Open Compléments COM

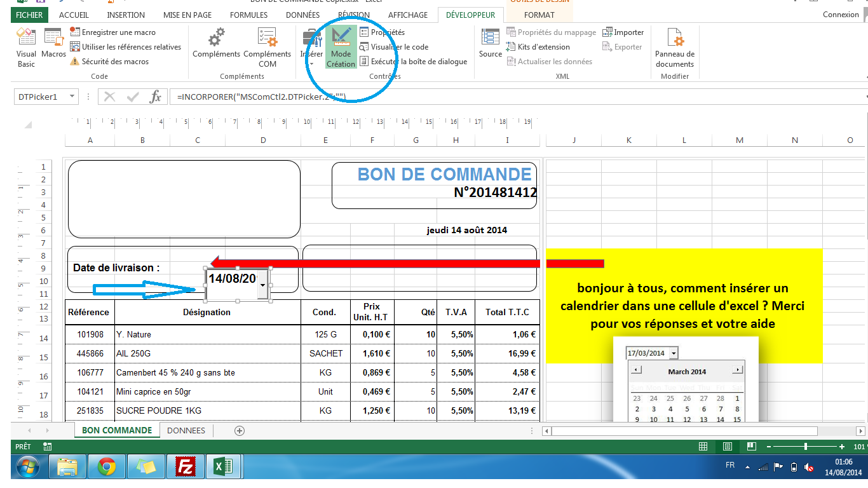coord(268,48)
